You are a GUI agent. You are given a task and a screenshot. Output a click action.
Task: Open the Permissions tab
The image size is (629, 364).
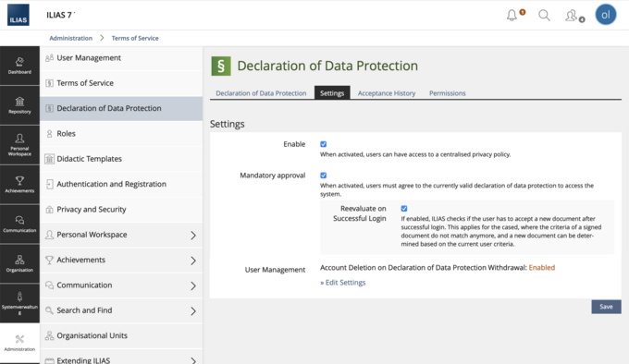pos(448,93)
